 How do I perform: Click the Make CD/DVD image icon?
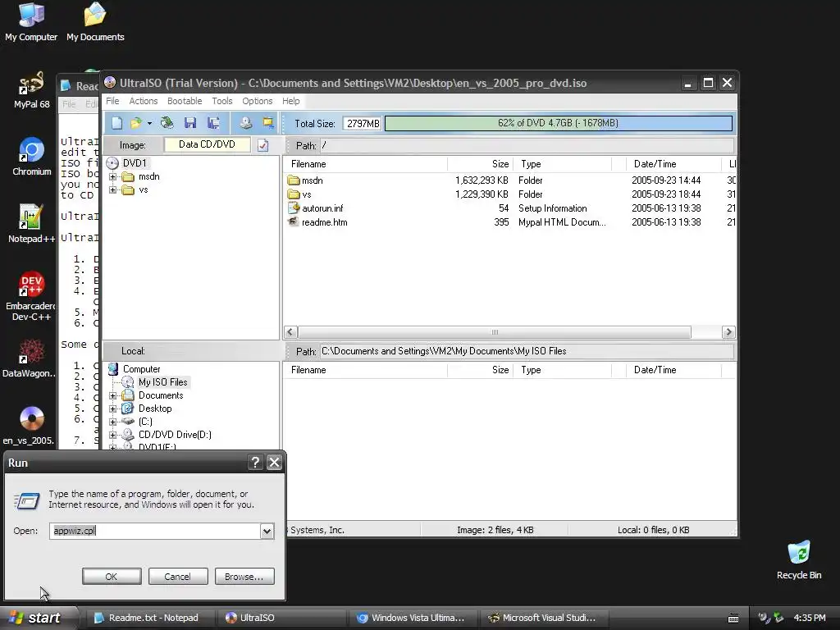tap(246, 123)
